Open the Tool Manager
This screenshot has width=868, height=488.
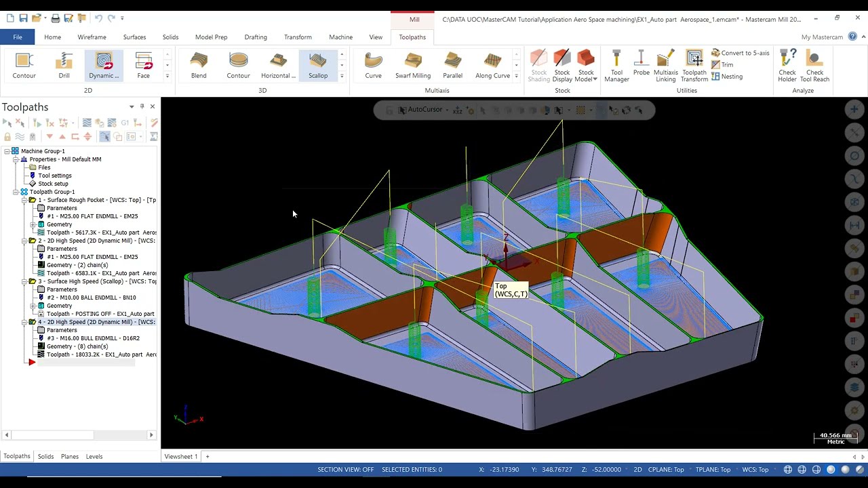point(616,66)
